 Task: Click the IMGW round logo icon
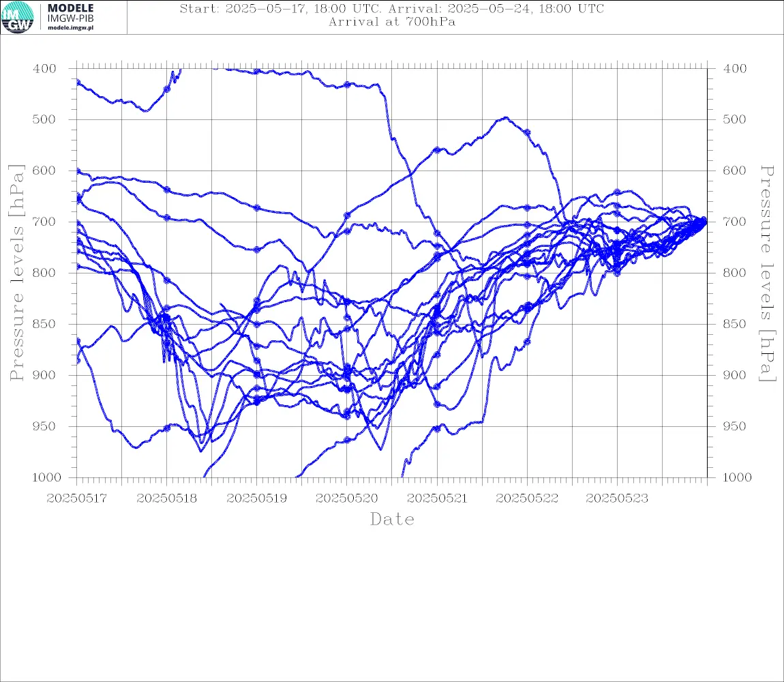pos(18,17)
